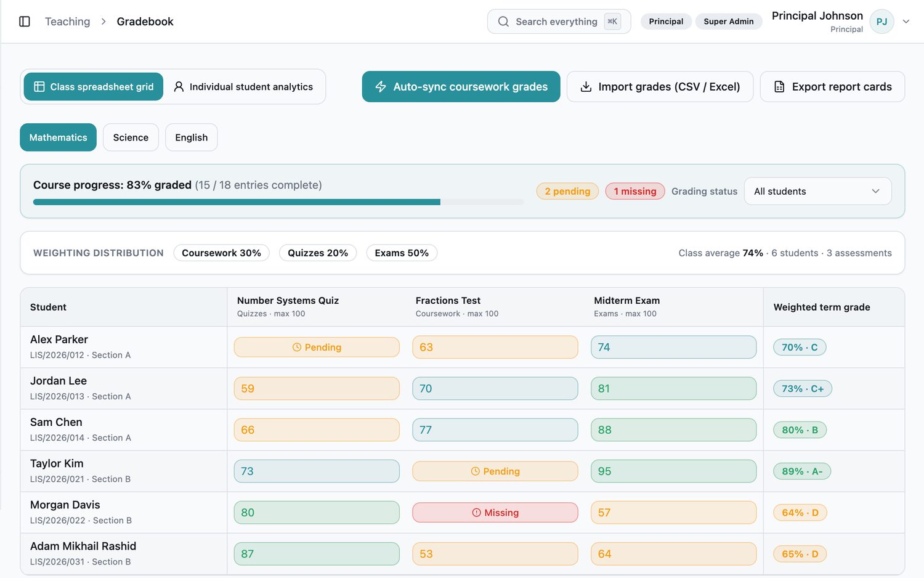Click the 1 missing status chip
The width and height of the screenshot is (924, 578).
coord(635,192)
